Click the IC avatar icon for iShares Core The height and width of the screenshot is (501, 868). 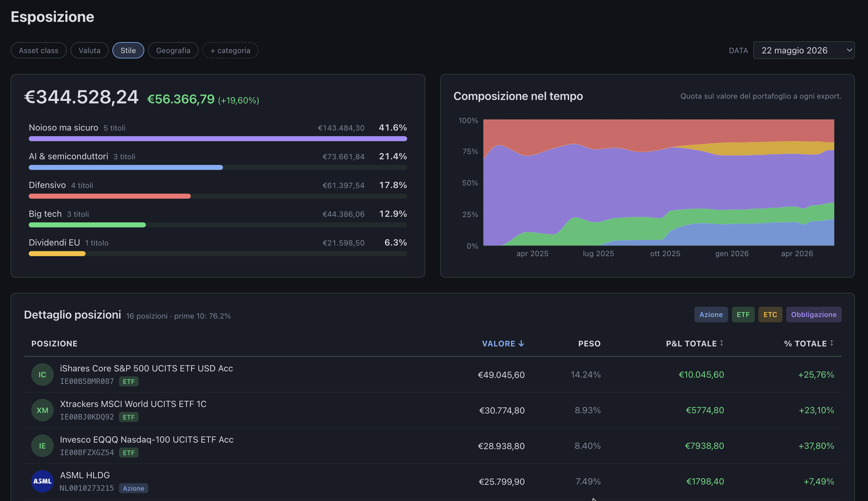tap(42, 375)
